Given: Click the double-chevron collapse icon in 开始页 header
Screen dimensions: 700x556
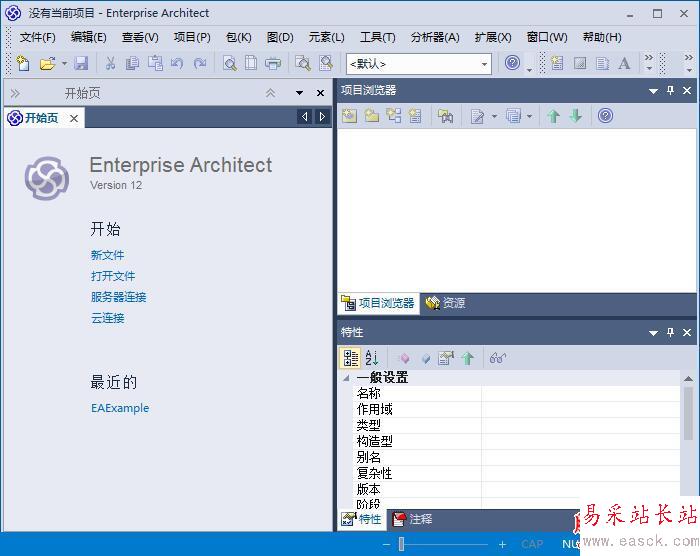Looking at the screenshot, I should tap(270, 93).
